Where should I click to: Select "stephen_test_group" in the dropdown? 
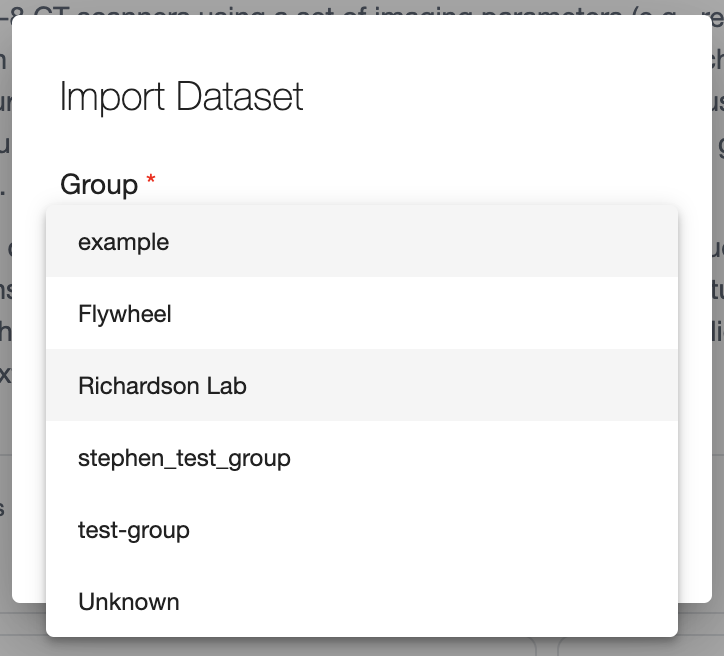point(362,457)
